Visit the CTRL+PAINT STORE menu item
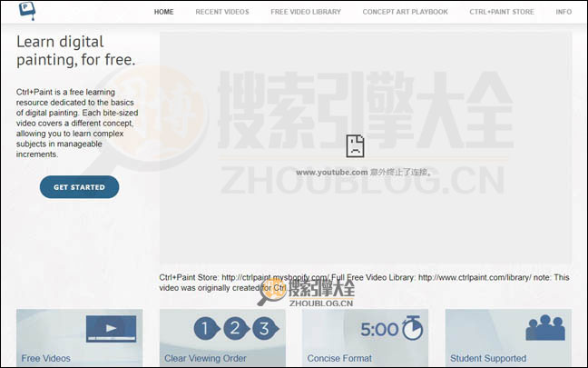This screenshot has width=588, height=368. pos(502,12)
